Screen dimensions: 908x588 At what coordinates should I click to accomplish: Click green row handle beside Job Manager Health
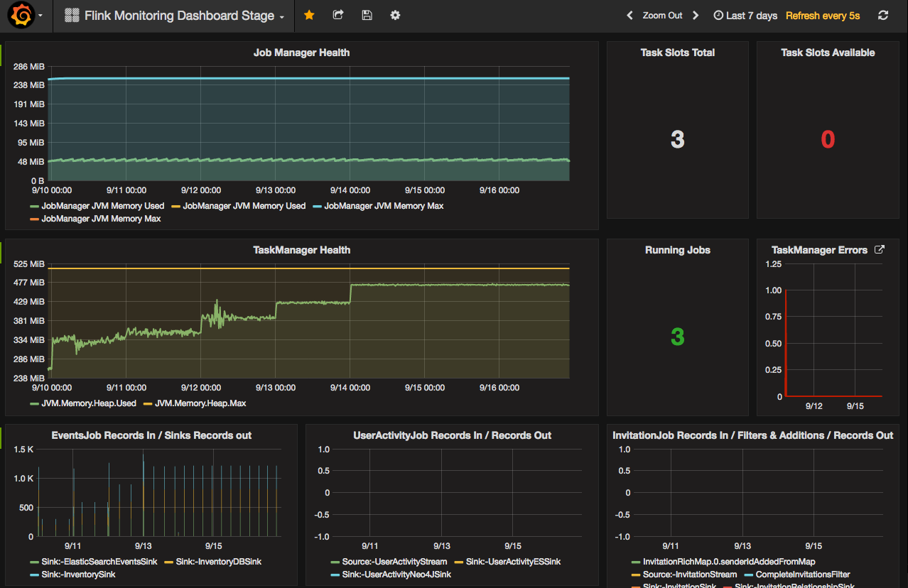(1, 55)
